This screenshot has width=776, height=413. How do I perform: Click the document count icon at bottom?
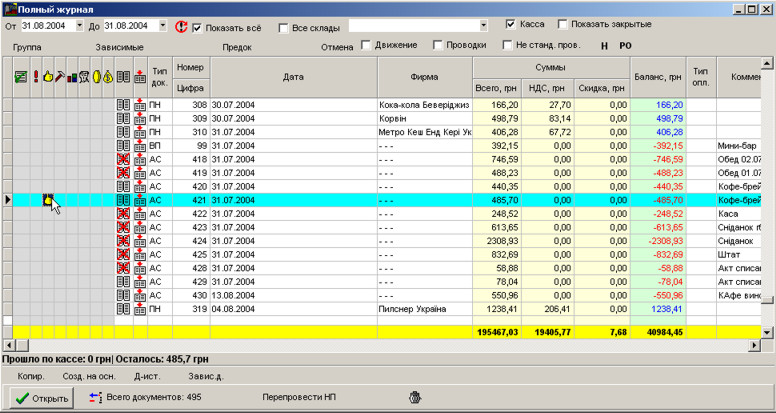[x=95, y=397]
